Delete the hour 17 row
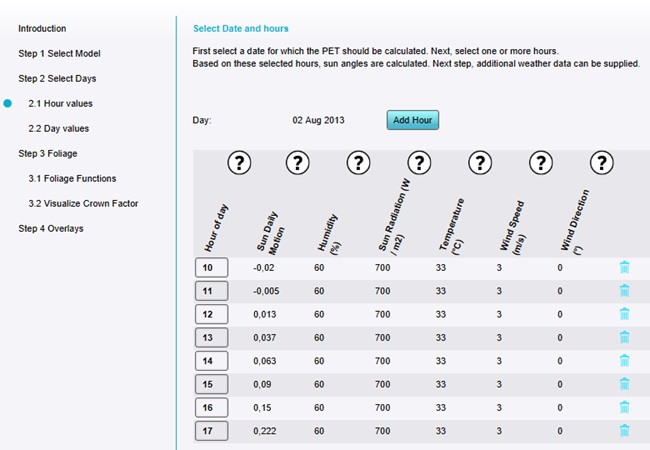 click(x=624, y=430)
